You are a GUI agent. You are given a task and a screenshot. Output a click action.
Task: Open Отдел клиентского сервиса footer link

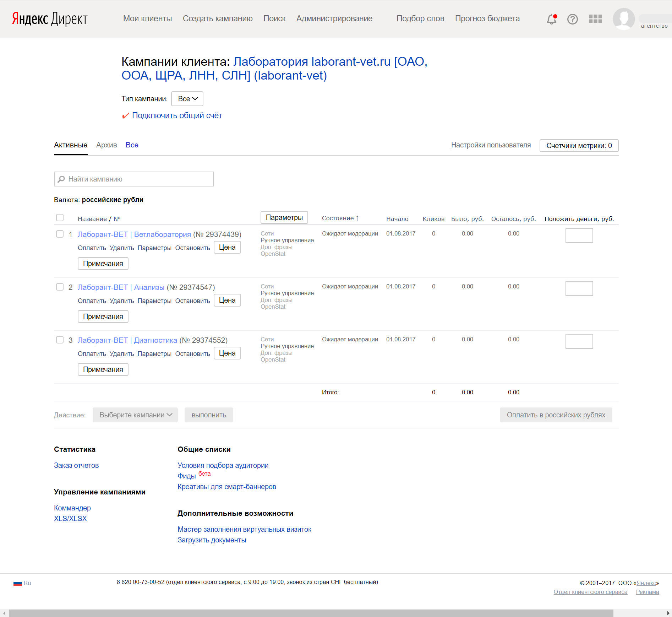click(x=590, y=592)
